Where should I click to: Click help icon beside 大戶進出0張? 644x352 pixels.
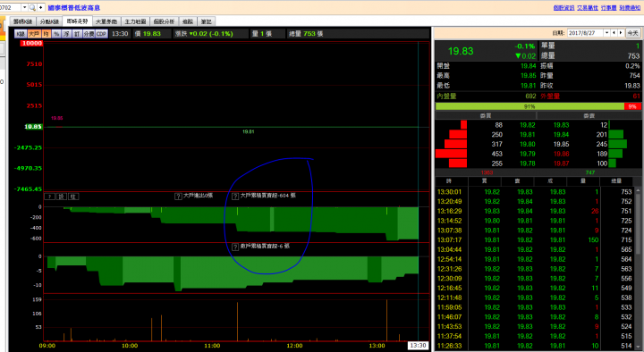tap(178, 197)
